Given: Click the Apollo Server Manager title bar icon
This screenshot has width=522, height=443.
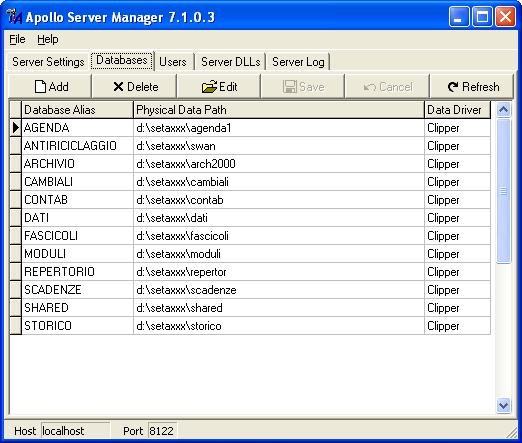Looking at the screenshot, I should point(14,17).
